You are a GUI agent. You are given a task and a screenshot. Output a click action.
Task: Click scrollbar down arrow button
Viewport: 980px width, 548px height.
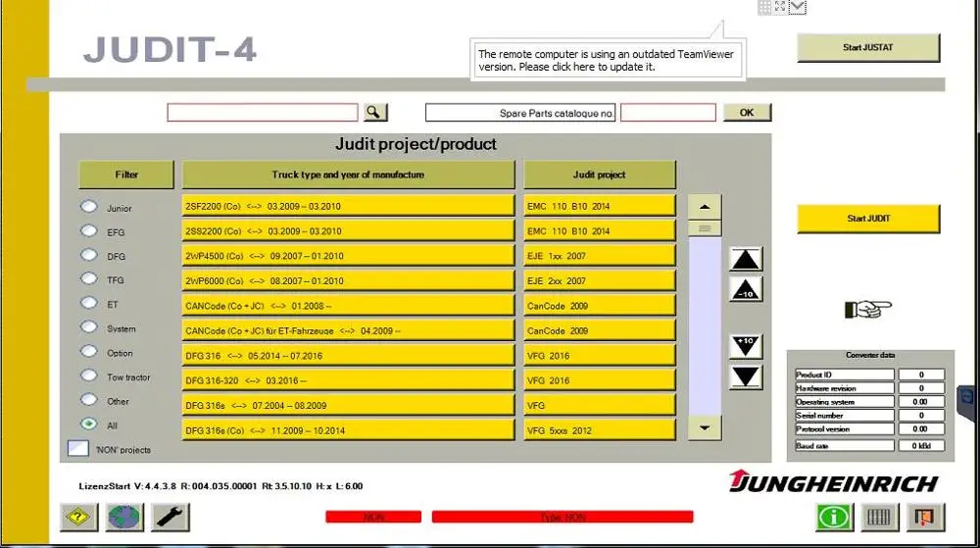click(x=705, y=428)
